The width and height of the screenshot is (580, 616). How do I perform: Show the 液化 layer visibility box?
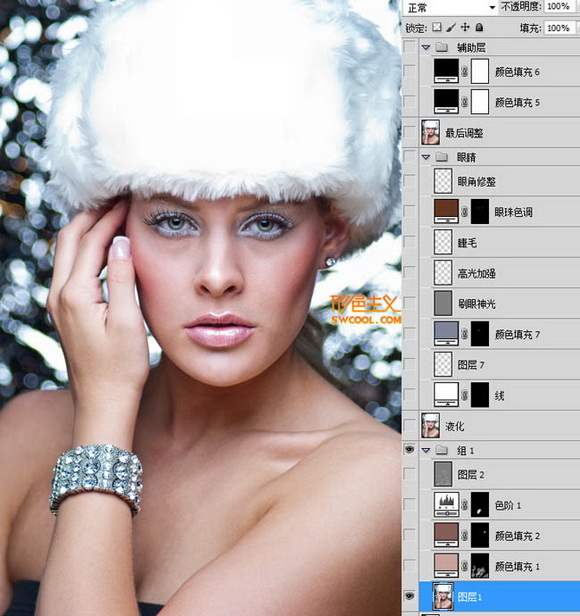pyautogui.click(x=409, y=425)
